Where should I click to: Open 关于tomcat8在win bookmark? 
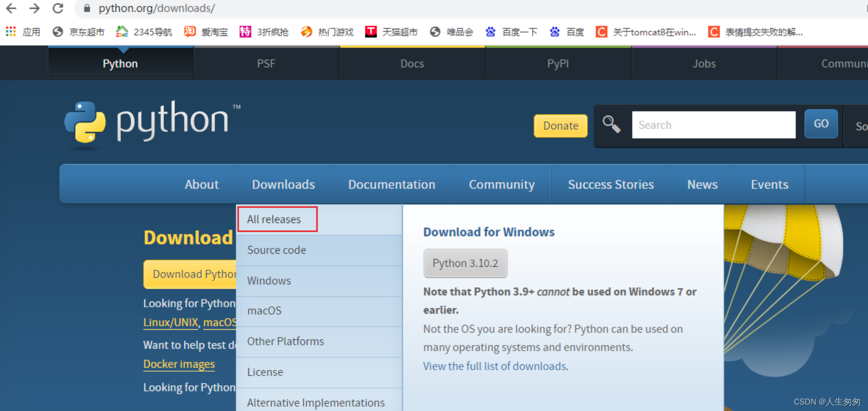pos(647,32)
